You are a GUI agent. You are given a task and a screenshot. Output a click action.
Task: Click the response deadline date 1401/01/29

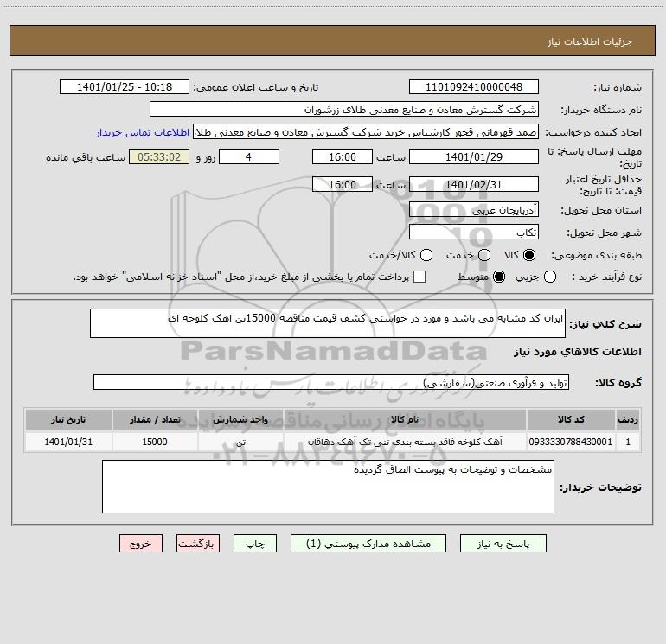tap(474, 156)
